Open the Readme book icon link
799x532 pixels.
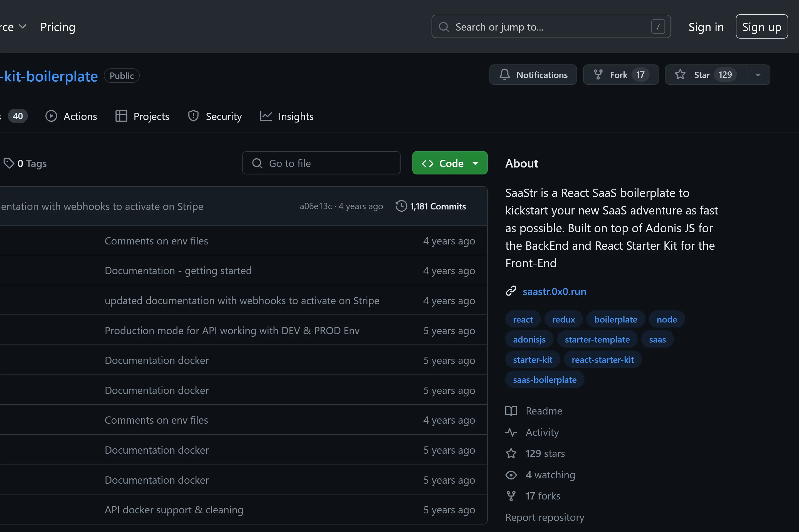click(x=511, y=411)
